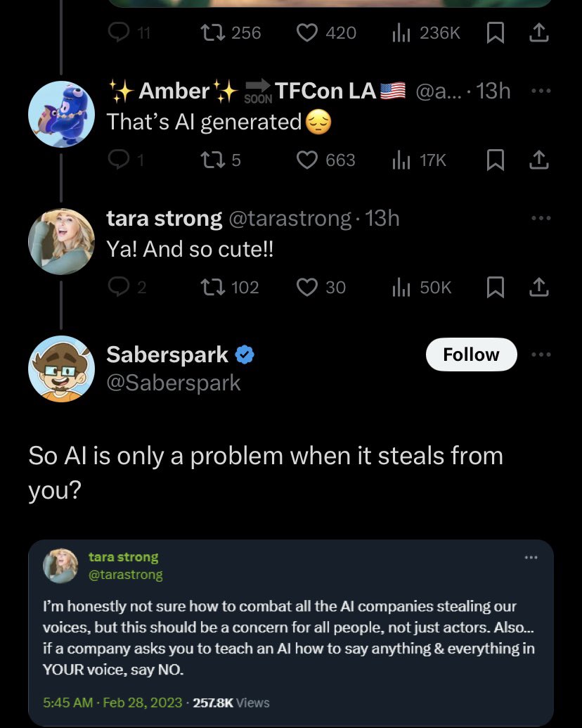The height and width of the screenshot is (728, 582).
Task: Open Amber's profile avatar
Action: [x=61, y=114]
